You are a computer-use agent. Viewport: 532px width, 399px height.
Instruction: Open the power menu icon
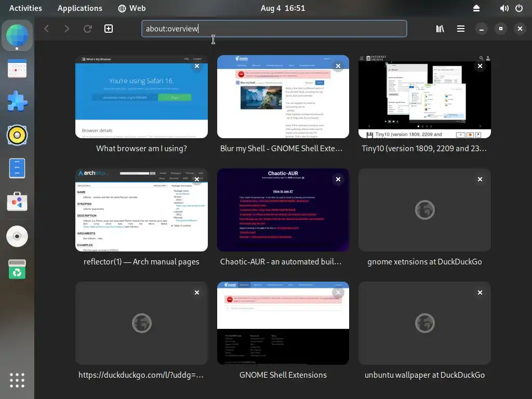coord(519,8)
